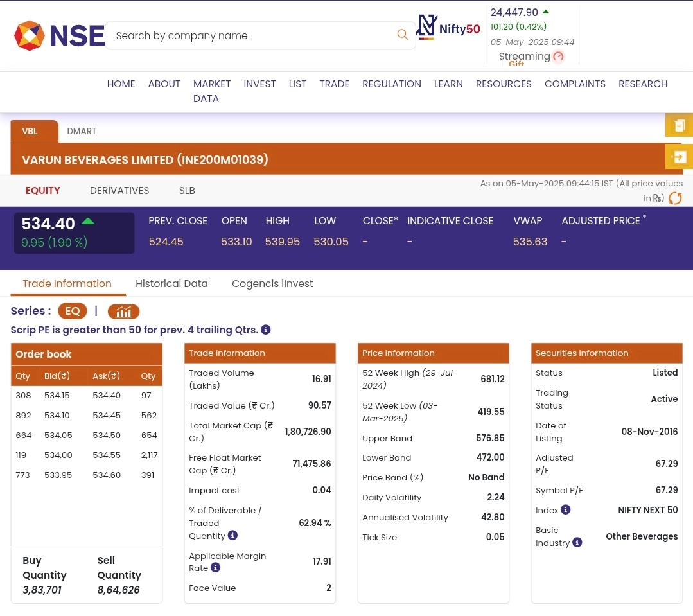Click info icon beside Basic Industry

(x=577, y=543)
